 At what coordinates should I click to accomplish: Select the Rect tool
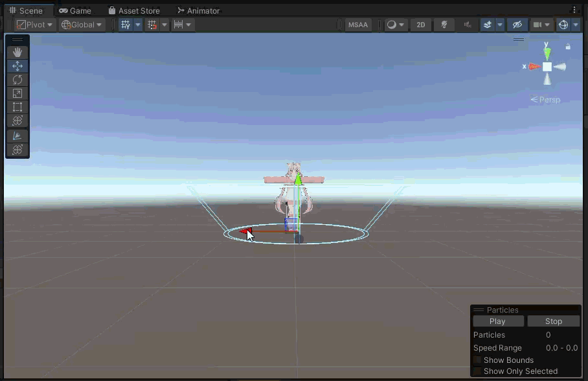pyautogui.click(x=17, y=107)
